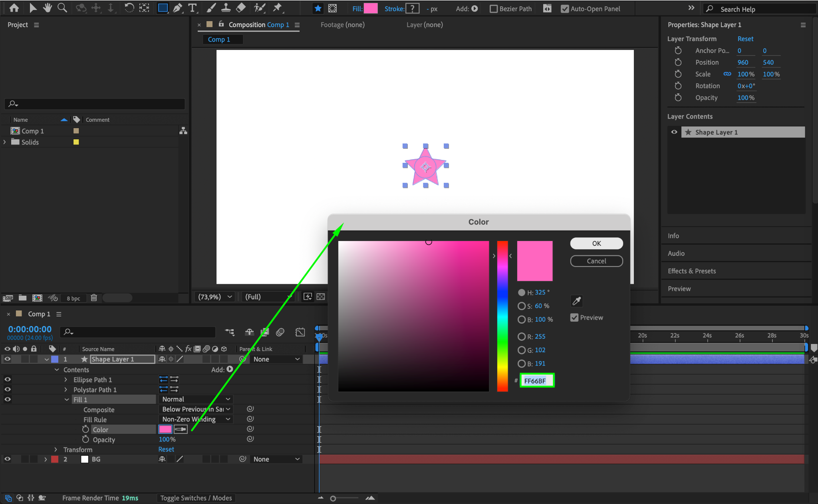Click the pink Fill color swatch in toolbar

(x=371, y=8)
